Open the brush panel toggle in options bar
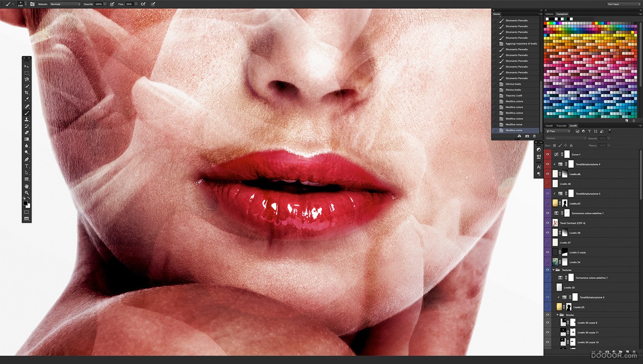Image resolution: width=643 pixels, height=364 pixels. coord(33,4)
